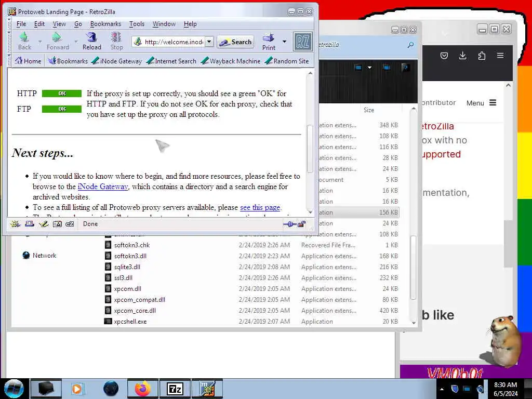
Task: Open the media player taskbar icon
Action: (77, 389)
